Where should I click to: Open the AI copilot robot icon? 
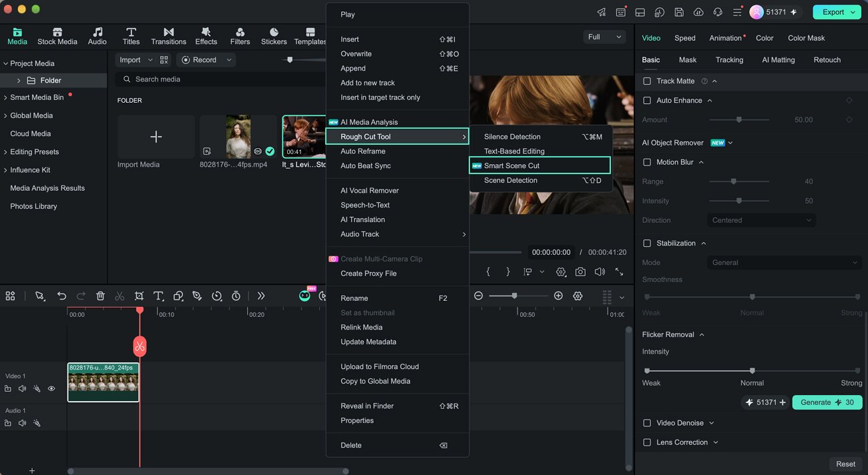click(305, 295)
